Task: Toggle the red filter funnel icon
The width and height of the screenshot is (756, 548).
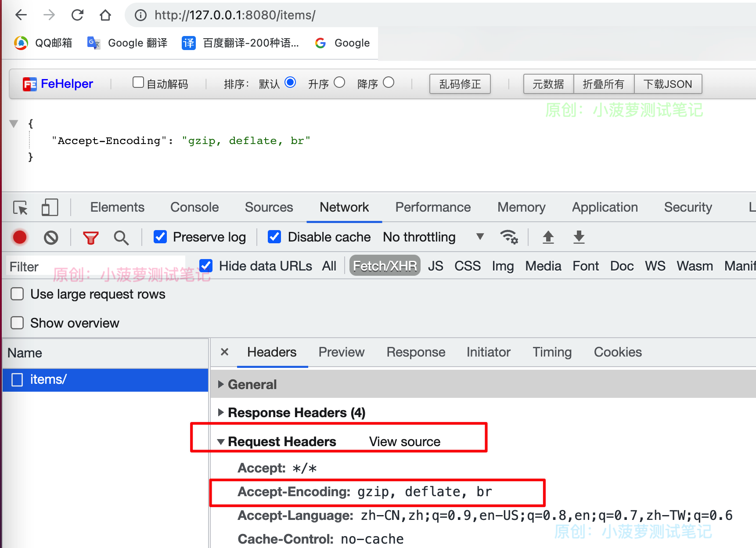Action: tap(90, 238)
